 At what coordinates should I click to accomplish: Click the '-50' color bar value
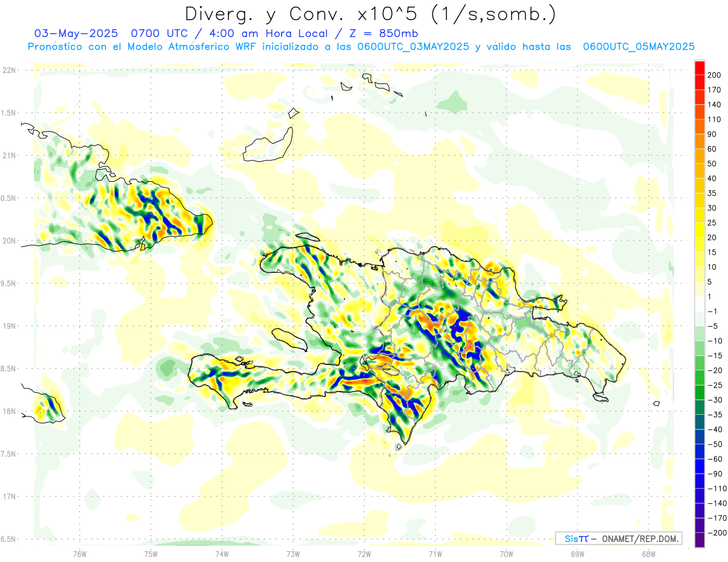click(716, 444)
